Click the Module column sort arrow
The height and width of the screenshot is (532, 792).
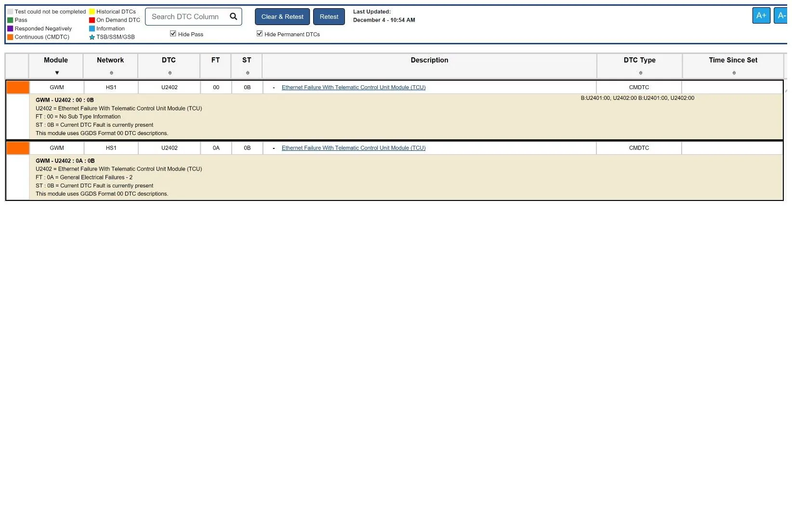coord(57,73)
